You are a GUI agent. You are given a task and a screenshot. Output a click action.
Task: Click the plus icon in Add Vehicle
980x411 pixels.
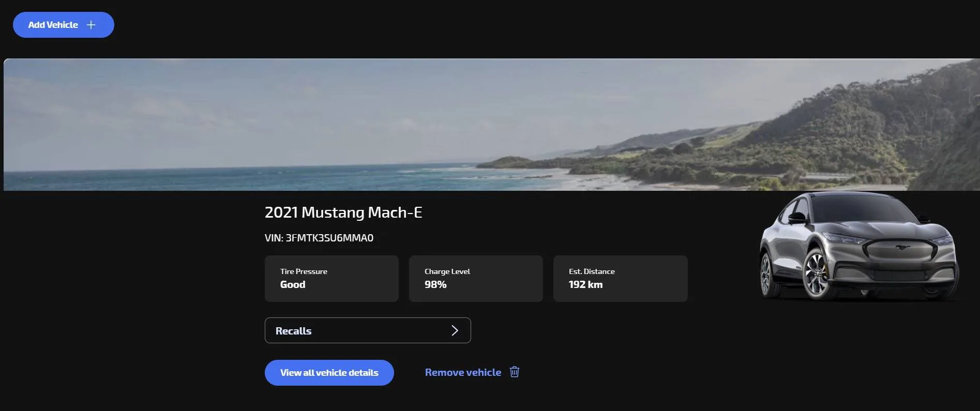(x=91, y=25)
